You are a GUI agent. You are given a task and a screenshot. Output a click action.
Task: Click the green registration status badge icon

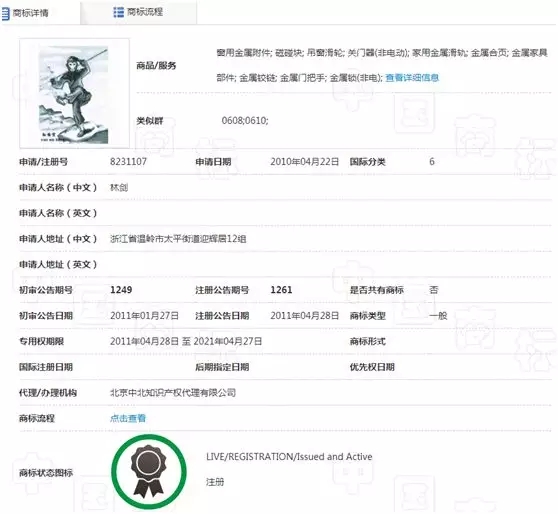point(149,471)
